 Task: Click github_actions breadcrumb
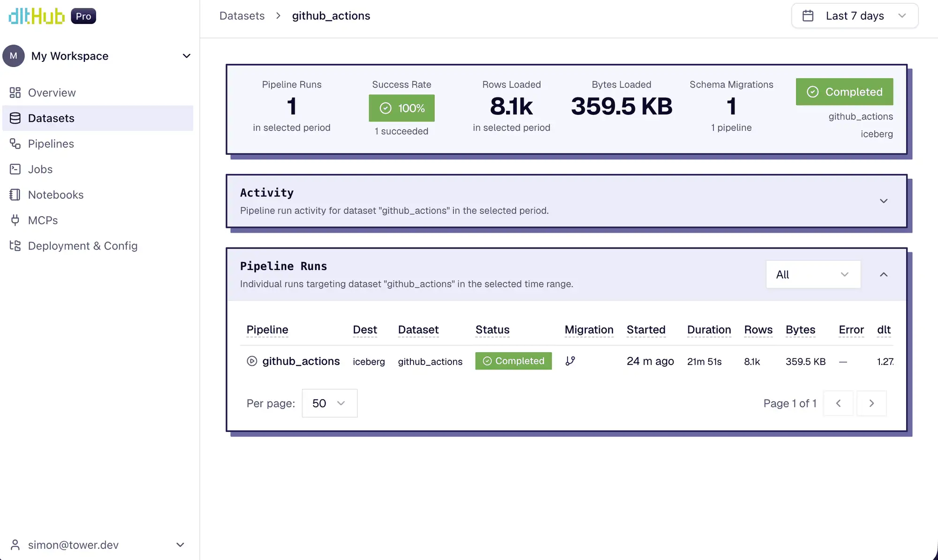coord(331,16)
